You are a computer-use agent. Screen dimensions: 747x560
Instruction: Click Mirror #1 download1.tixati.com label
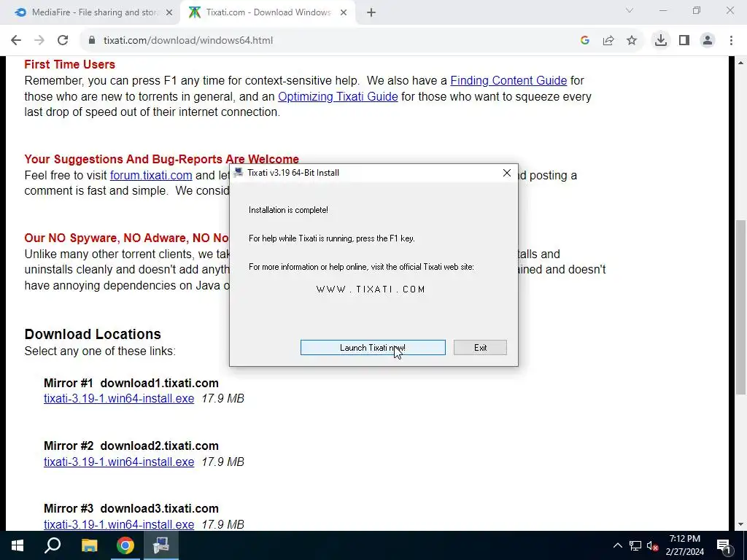[131, 383]
